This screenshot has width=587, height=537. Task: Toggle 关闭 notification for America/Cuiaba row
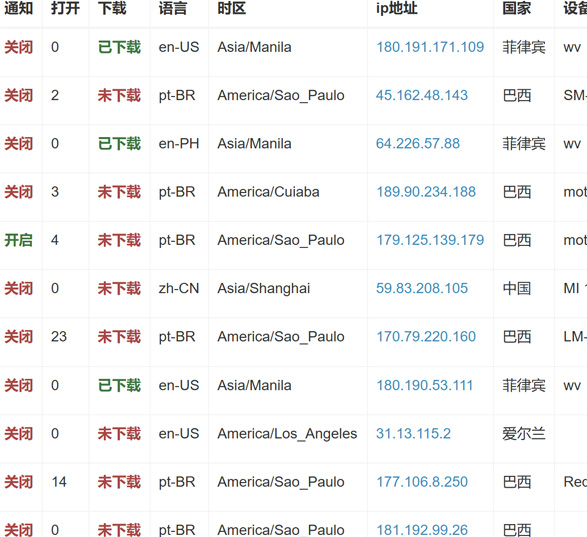click(x=18, y=192)
